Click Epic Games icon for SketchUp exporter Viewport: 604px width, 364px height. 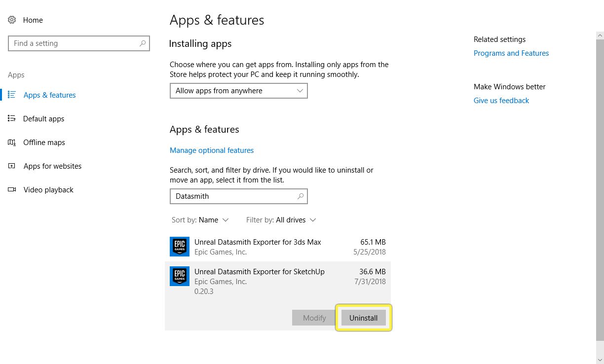point(180,276)
